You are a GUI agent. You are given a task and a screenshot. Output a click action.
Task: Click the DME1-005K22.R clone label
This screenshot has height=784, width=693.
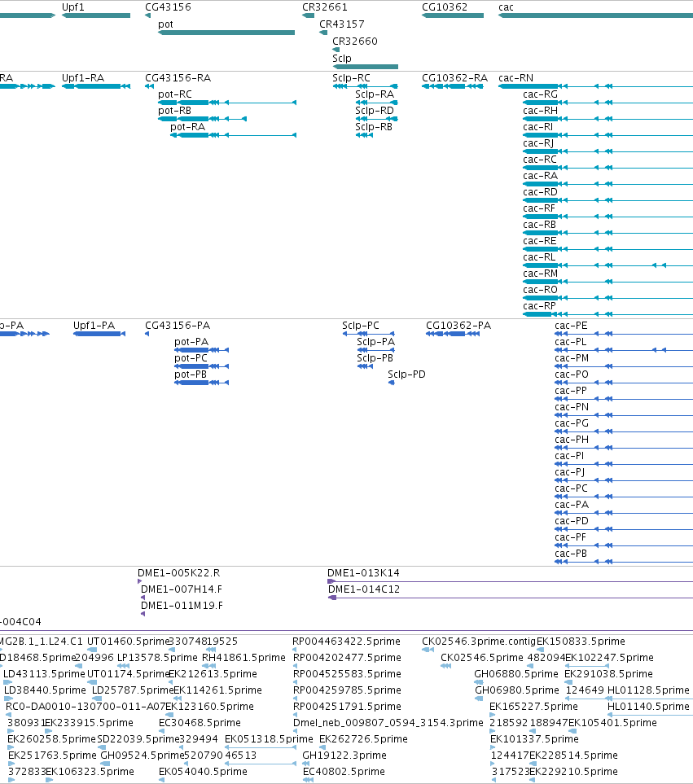[x=179, y=573]
